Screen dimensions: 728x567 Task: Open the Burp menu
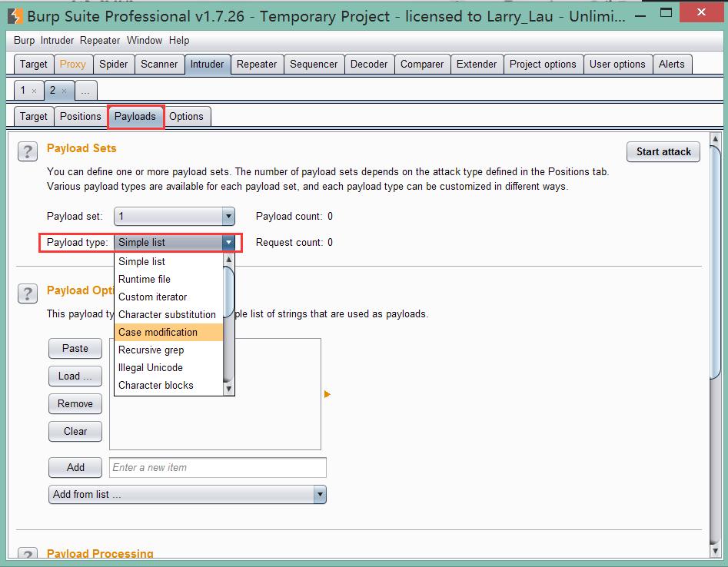click(x=24, y=41)
